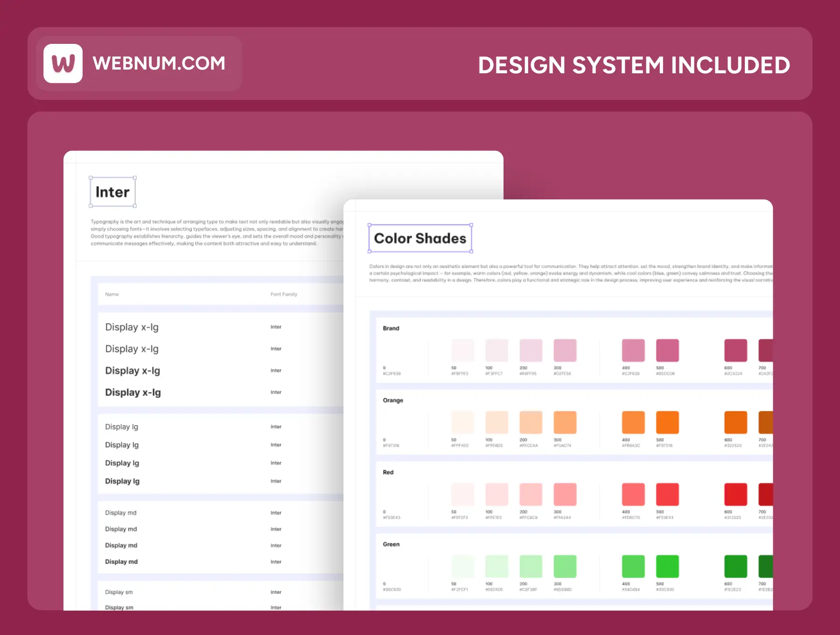The height and width of the screenshot is (635, 840).
Task: Select the Red 200 color swatch
Action: [531, 494]
